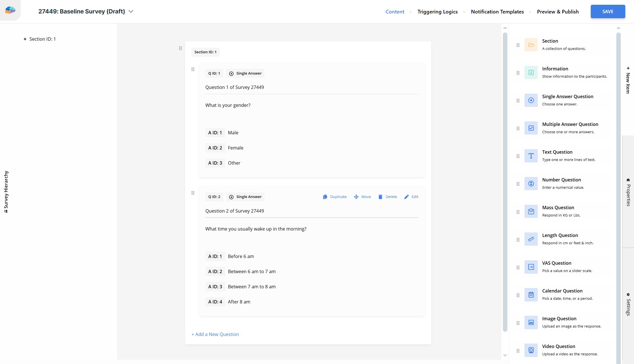Screen dimensions: 634x364
Task: Click the center content vertical scrollbar
Action: (x=505, y=182)
